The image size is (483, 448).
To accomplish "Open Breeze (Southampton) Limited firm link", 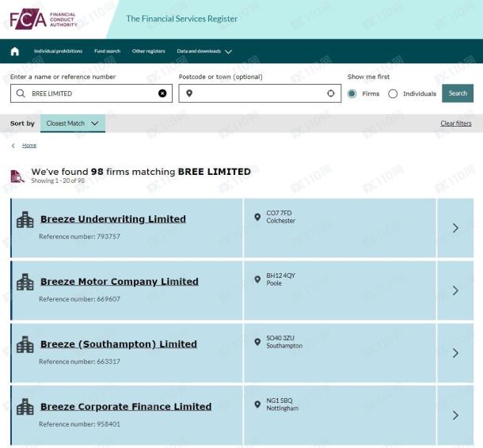I will (x=119, y=344).
